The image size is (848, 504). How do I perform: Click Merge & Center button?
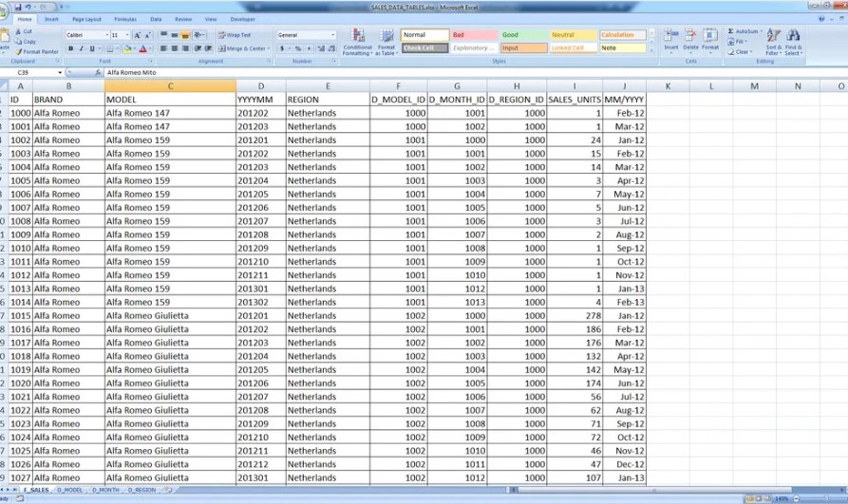point(242,48)
